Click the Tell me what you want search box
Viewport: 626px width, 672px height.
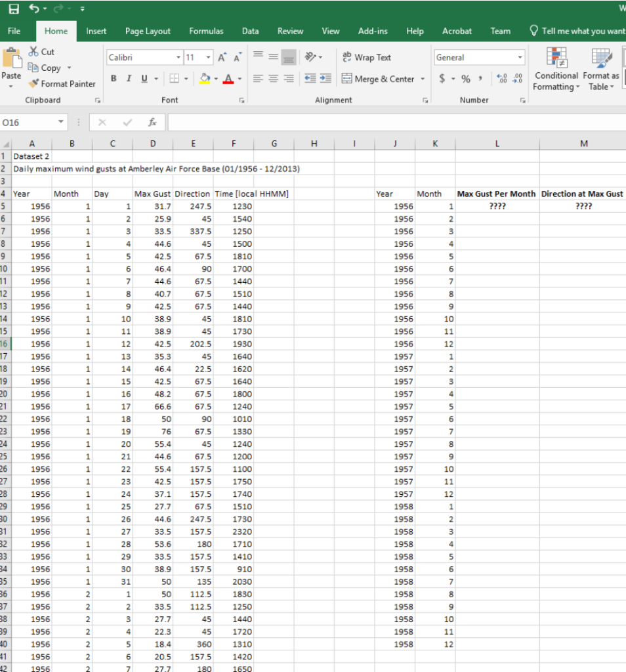tap(577, 31)
